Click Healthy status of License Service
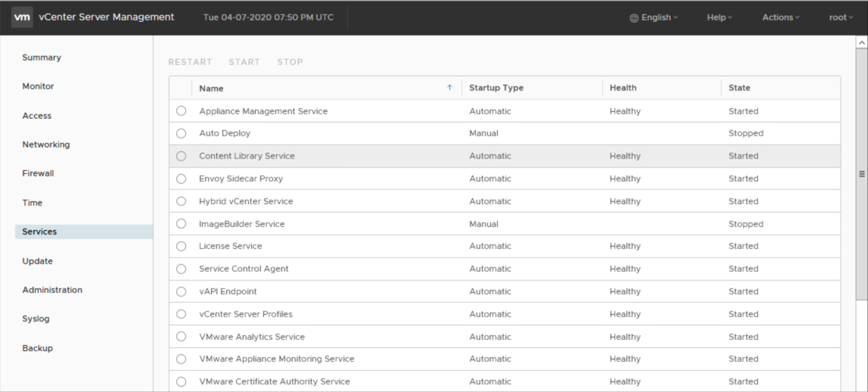Viewport: 868px width, 392px height. (x=625, y=246)
